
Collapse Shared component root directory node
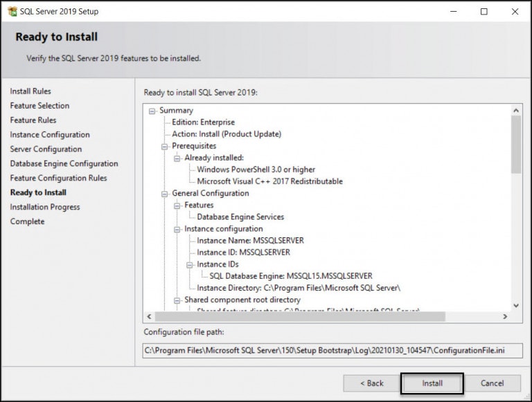point(177,301)
